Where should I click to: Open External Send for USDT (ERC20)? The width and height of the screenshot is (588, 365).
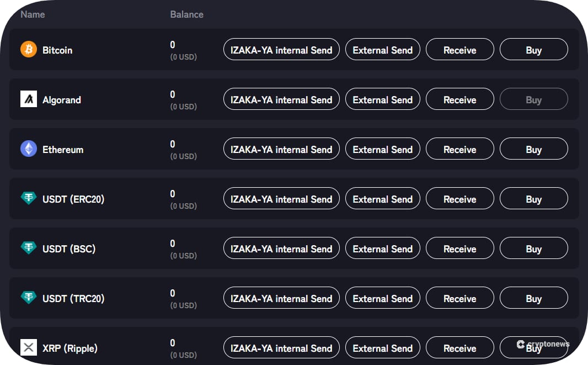pos(382,198)
